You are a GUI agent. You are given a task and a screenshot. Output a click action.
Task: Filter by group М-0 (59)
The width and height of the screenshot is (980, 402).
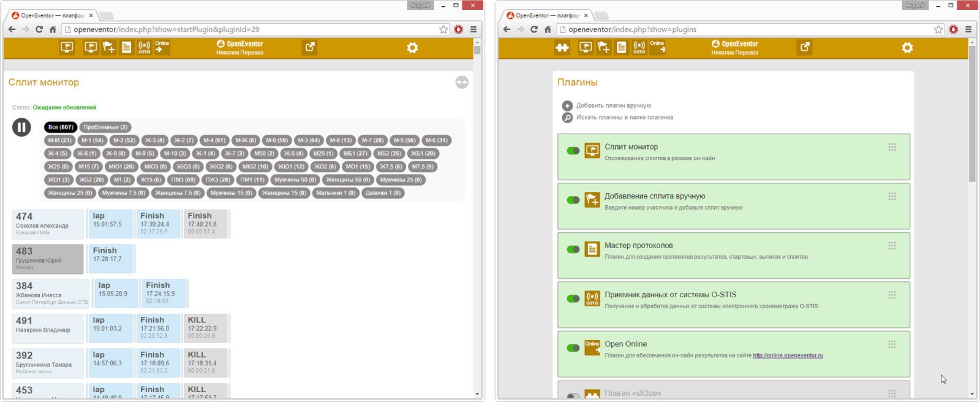pyautogui.click(x=276, y=140)
